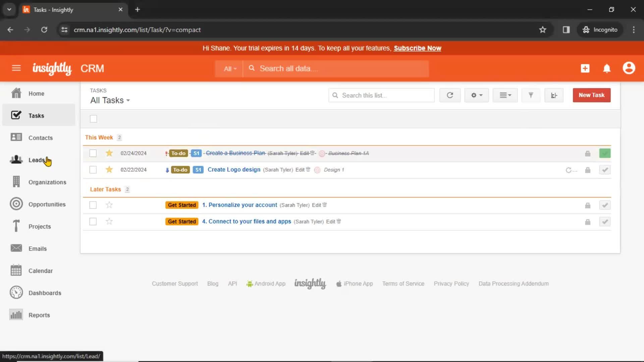
Task: Open the Contacts section from sidebar
Action: [40, 137]
